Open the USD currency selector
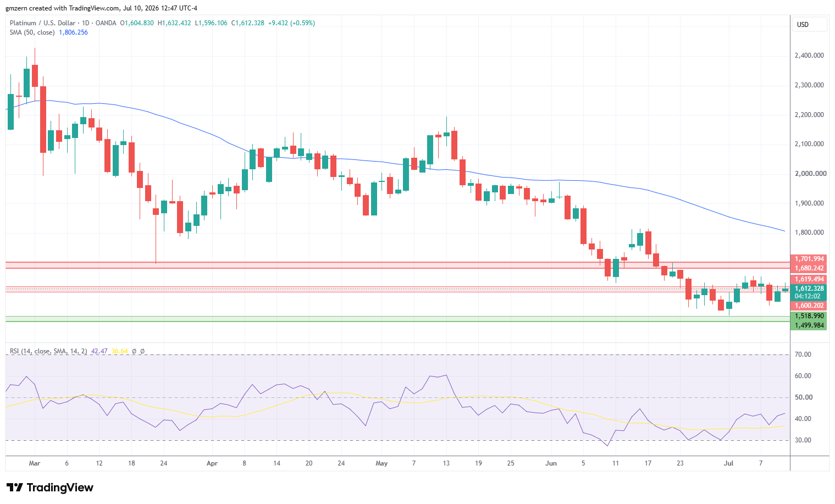 pos(809,24)
